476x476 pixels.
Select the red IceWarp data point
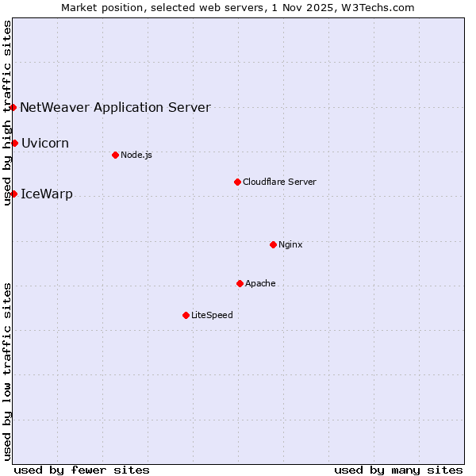13,194
